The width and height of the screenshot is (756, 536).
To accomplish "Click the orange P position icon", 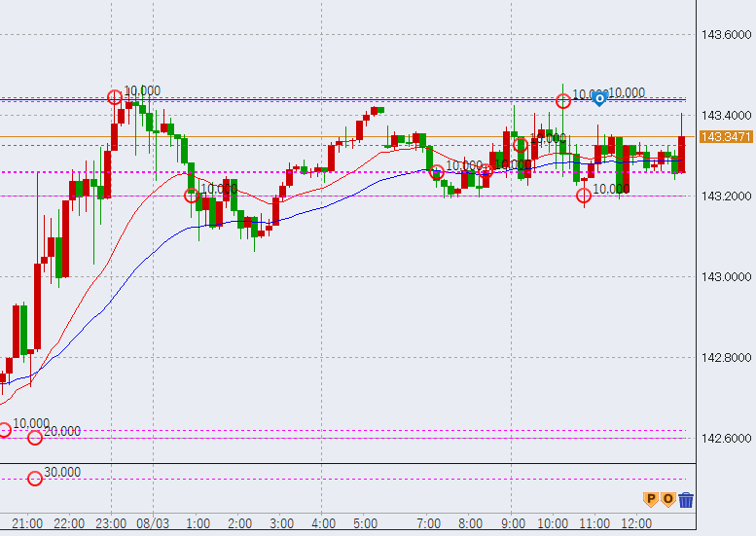I will [x=651, y=499].
